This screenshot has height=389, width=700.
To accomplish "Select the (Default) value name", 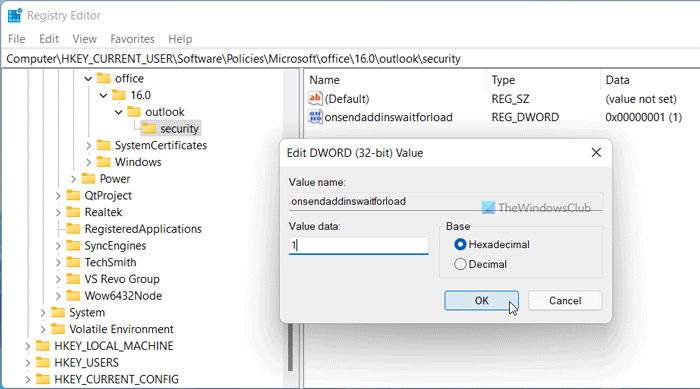I will [347, 99].
